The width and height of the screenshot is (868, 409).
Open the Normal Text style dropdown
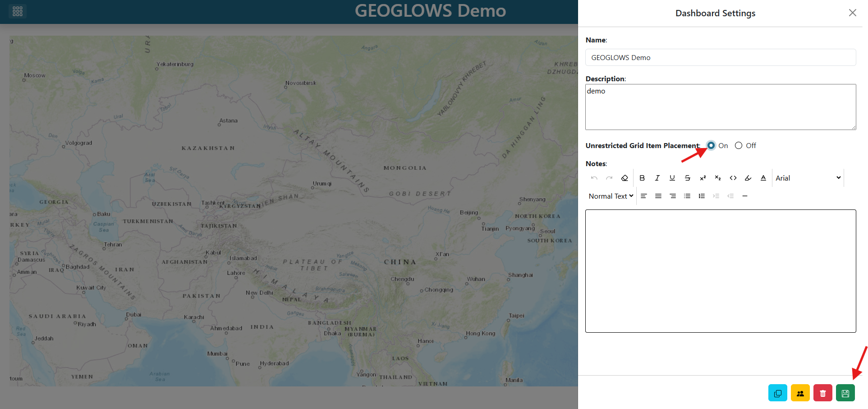pos(611,196)
